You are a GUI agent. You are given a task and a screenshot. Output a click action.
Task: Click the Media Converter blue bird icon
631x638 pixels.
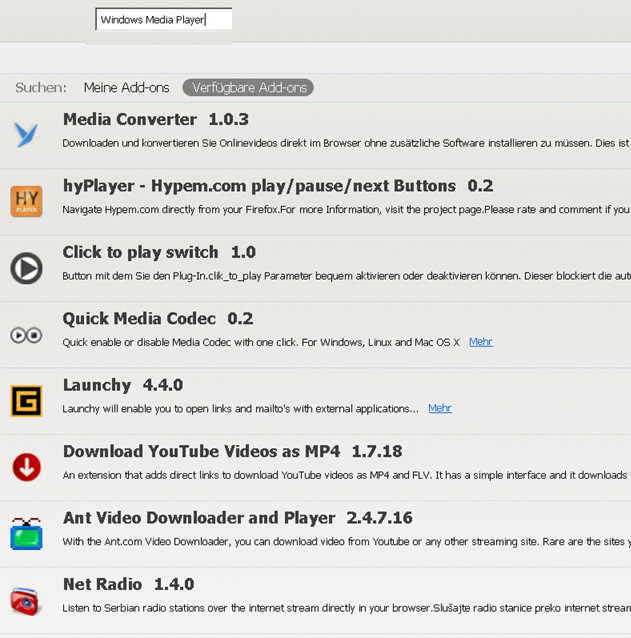pos(26,135)
